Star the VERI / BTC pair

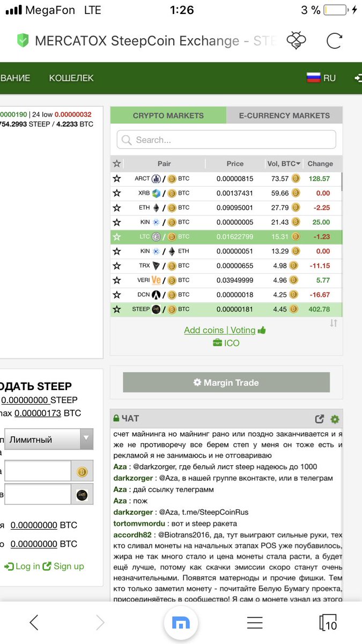coord(117,280)
